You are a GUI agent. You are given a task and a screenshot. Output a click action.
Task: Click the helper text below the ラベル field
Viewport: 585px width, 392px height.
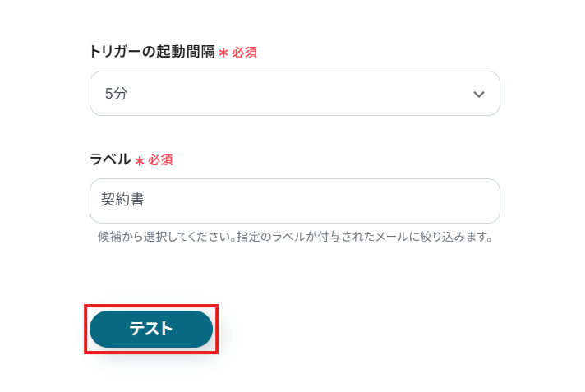(294, 238)
